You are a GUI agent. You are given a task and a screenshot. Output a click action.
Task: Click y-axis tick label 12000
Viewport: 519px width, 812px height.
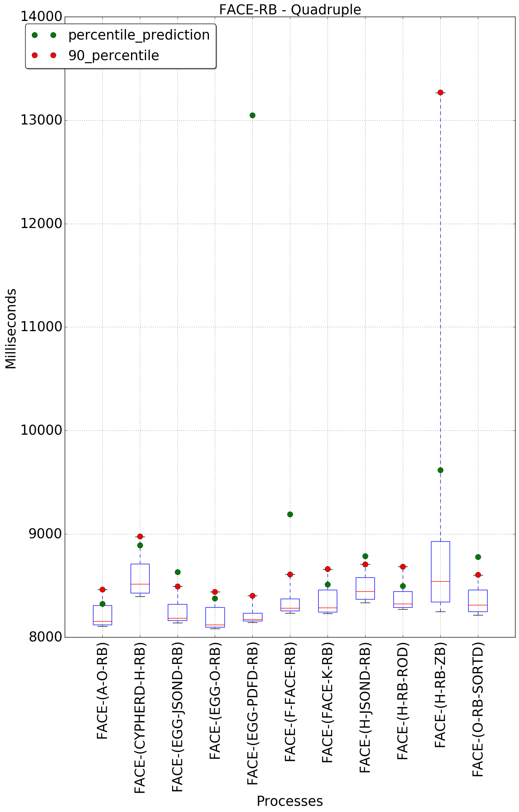41,224
